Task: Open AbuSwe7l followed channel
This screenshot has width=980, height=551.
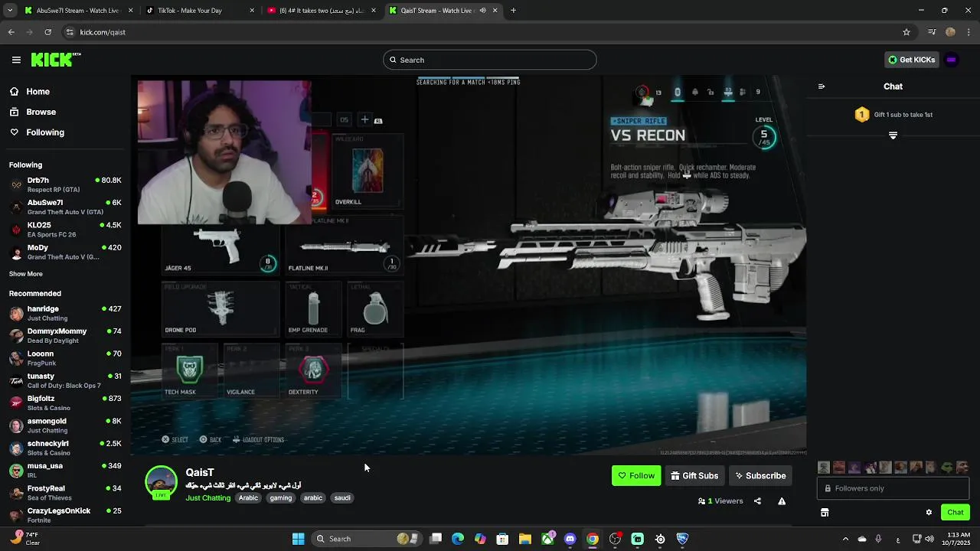Action: click(65, 207)
